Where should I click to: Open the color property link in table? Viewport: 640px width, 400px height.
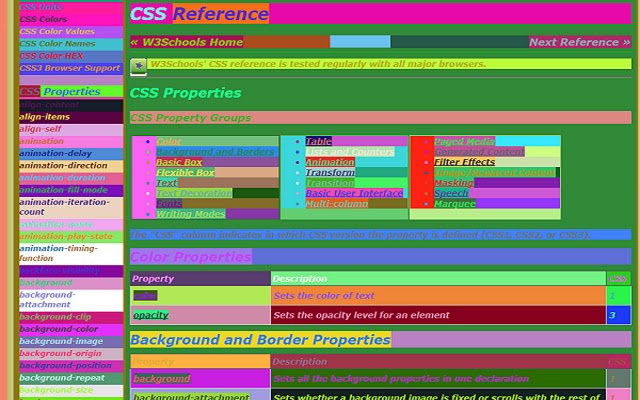(x=145, y=296)
